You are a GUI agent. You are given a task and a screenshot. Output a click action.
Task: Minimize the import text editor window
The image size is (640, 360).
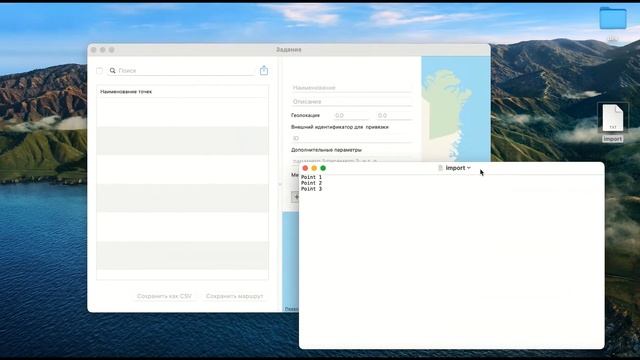tap(314, 168)
